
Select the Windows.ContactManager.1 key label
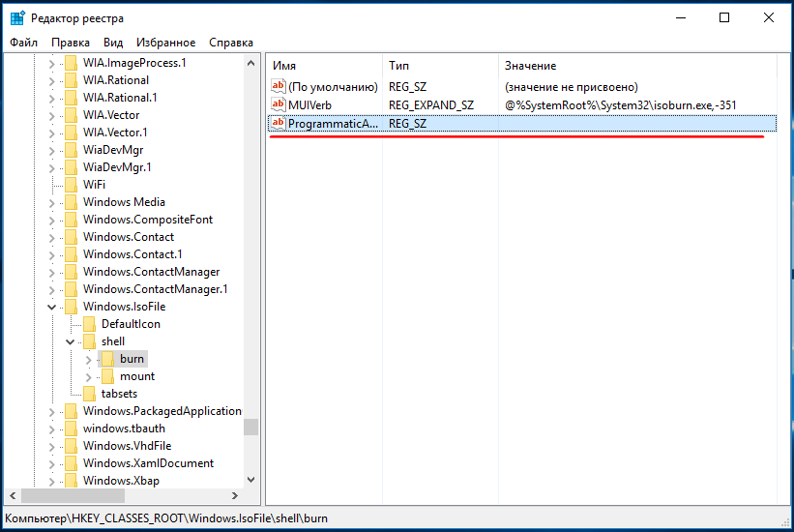click(x=156, y=289)
